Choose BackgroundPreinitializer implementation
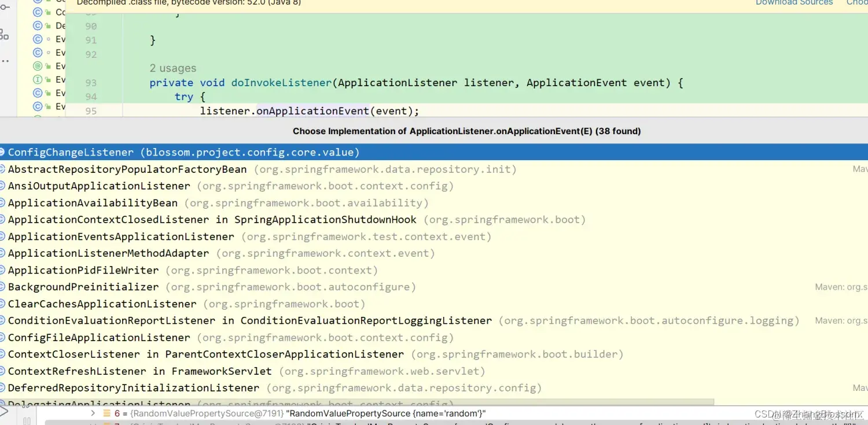 pos(434,287)
